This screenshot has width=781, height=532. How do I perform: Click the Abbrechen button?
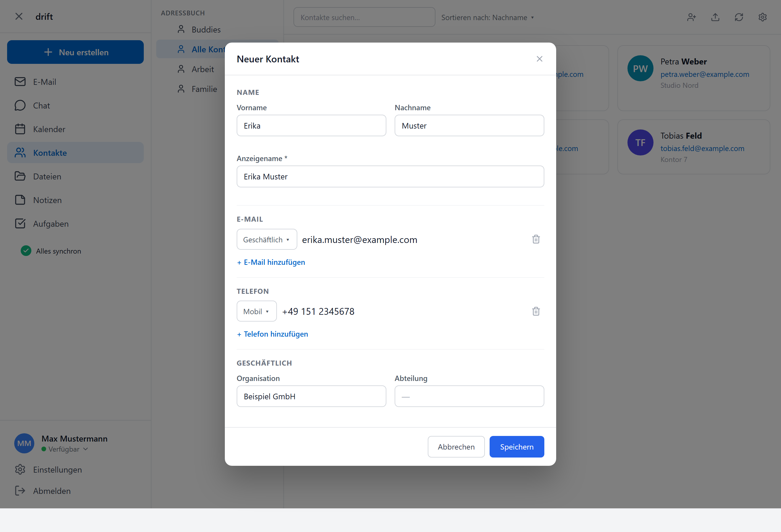[x=456, y=447]
